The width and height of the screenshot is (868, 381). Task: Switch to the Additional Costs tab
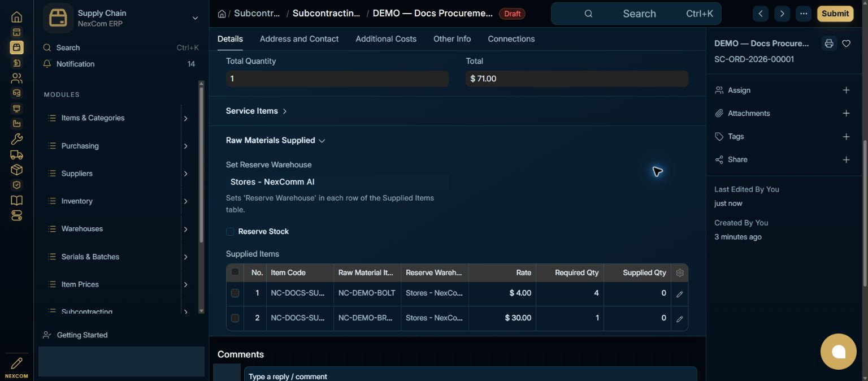[386, 39]
